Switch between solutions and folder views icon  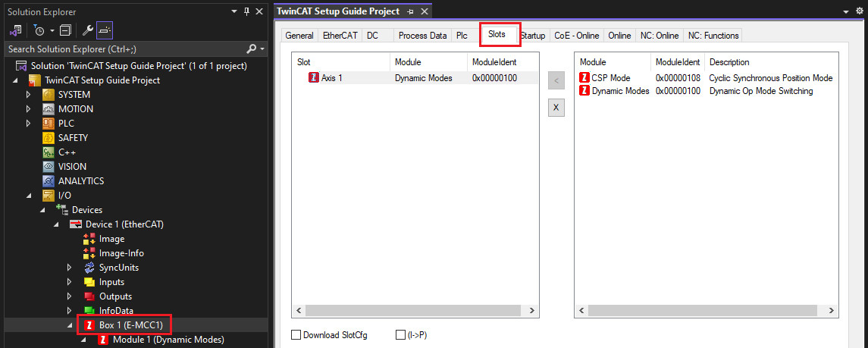(x=16, y=30)
